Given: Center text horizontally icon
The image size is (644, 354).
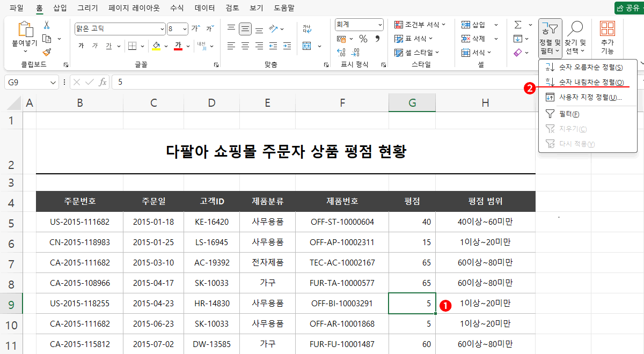Looking at the screenshot, I should pyautogui.click(x=245, y=46).
